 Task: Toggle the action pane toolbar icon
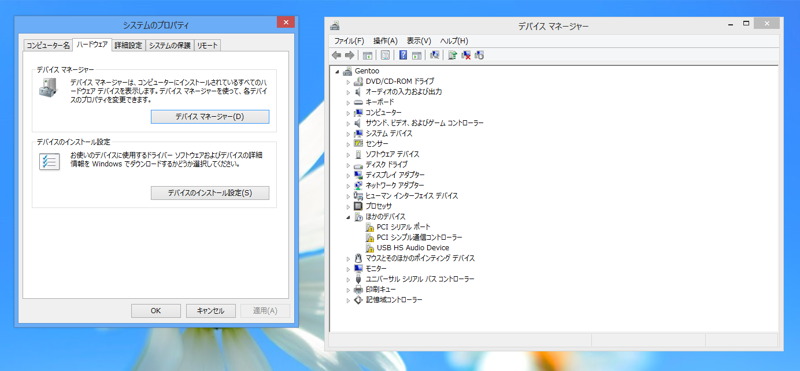[x=416, y=55]
